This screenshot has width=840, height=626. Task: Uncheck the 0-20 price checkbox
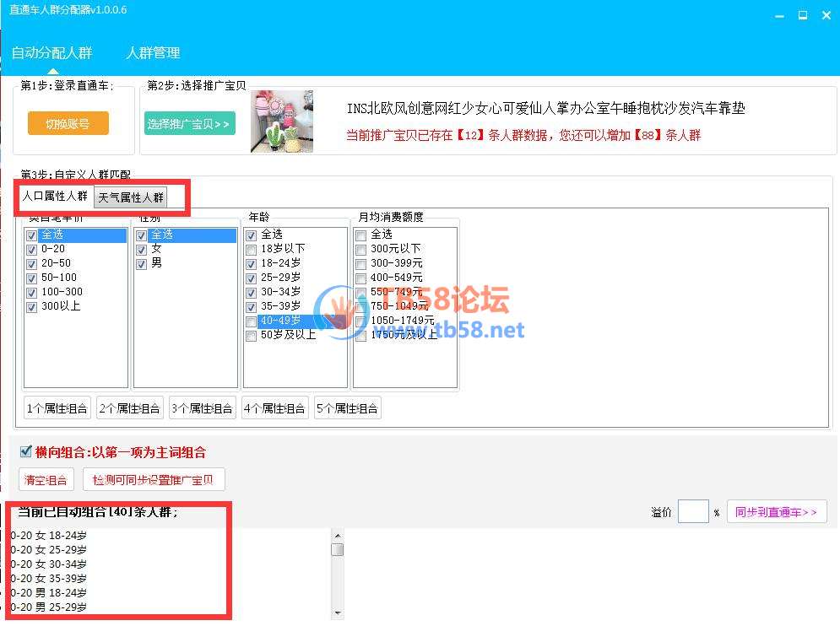pos(32,249)
